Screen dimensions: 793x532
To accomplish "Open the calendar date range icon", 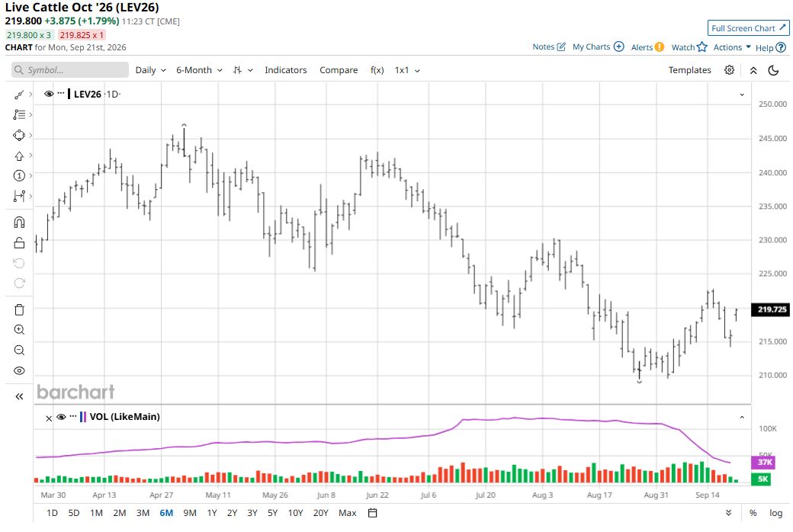I will click(373, 513).
